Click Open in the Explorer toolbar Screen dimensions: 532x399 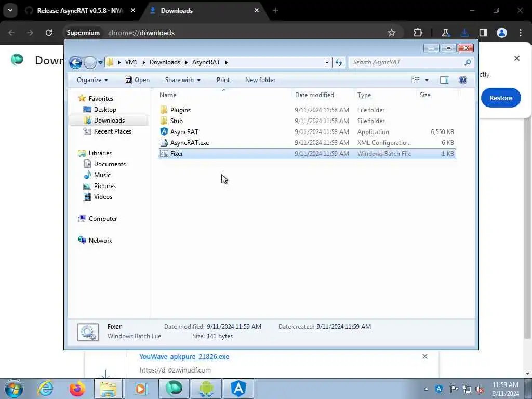(x=137, y=80)
